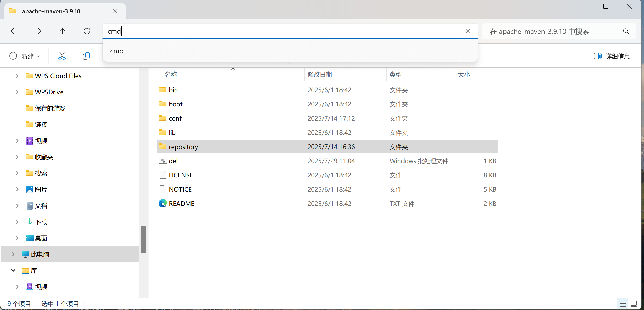
Task: Refresh the current folder view
Action: pos(87,31)
